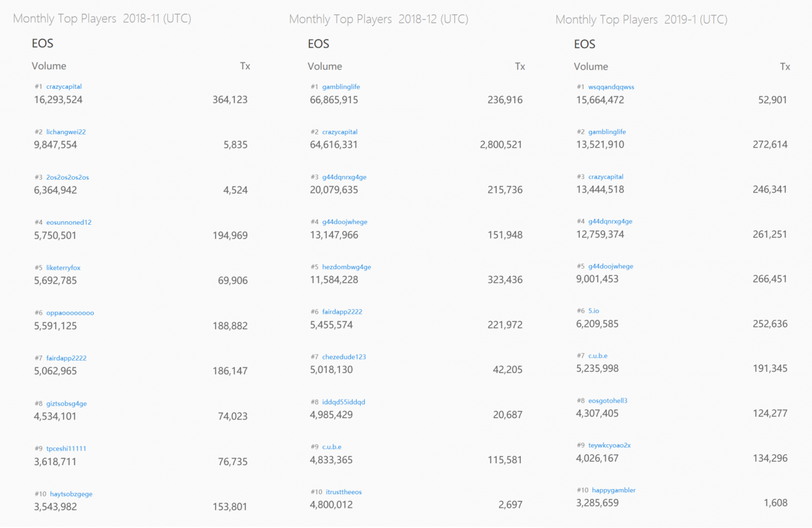812x528 pixels.
Task: Click the Tx column header for 2018-11
Action: click(245, 66)
